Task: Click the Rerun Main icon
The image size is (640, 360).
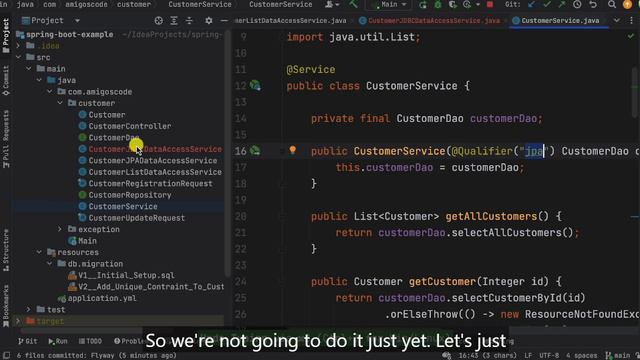Action: click(x=423, y=5)
